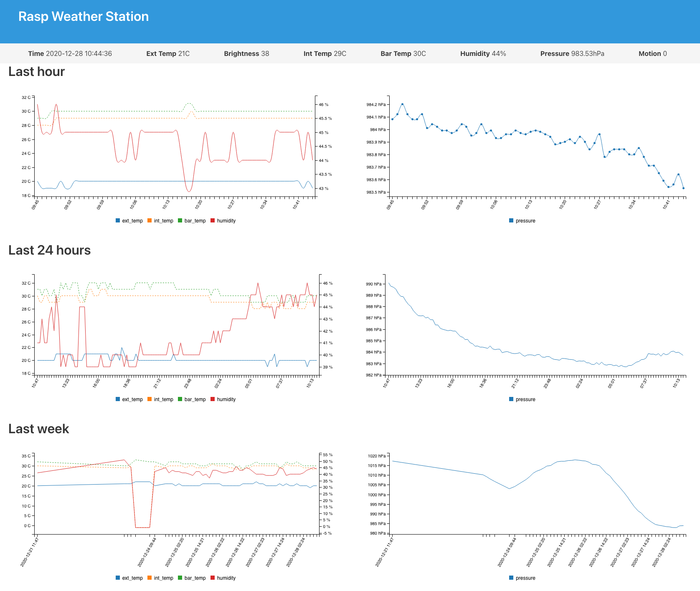This screenshot has width=700, height=591.
Task: Toggle bar_temp swatch in Last 24 hours legend
Action: [x=180, y=399]
